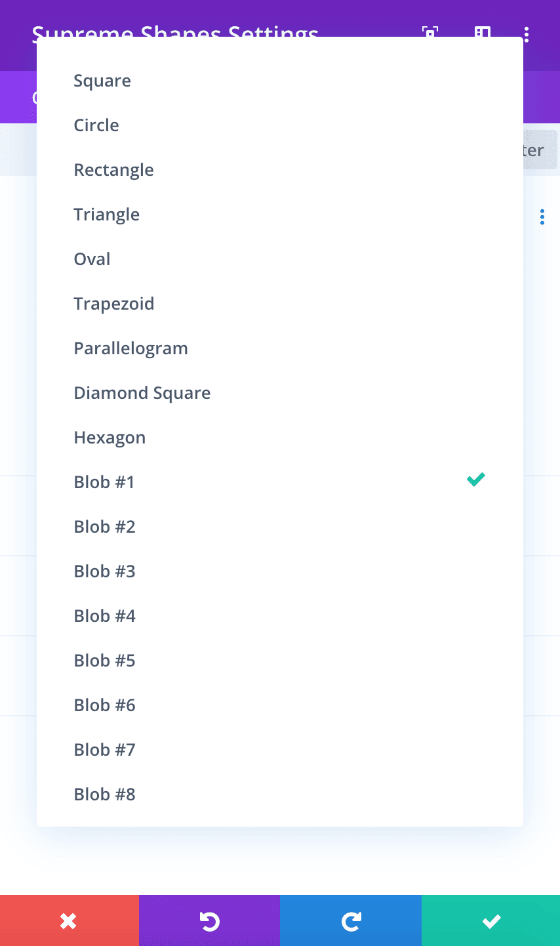
Task: Click the snap modal layout icon
Action: (x=483, y=31)
